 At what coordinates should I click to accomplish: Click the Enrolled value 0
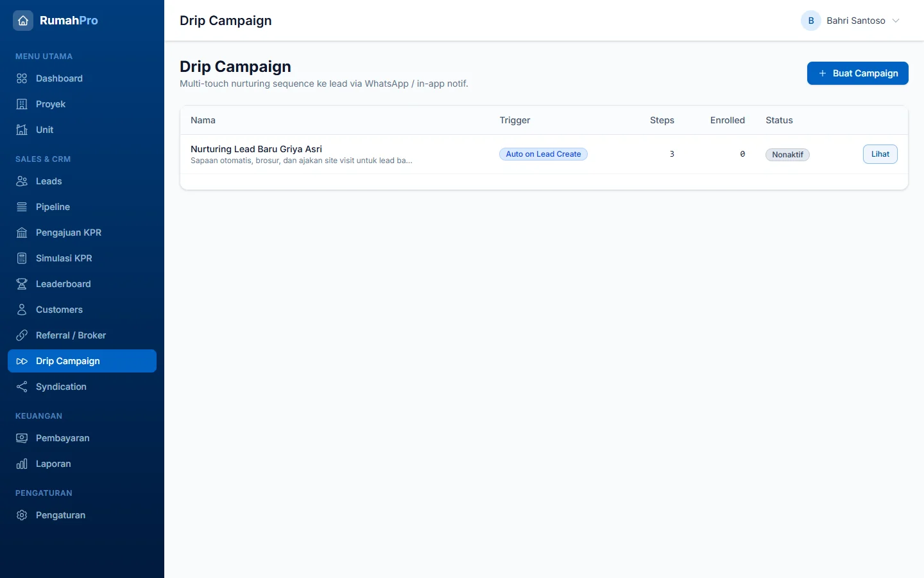click(742, 154)
